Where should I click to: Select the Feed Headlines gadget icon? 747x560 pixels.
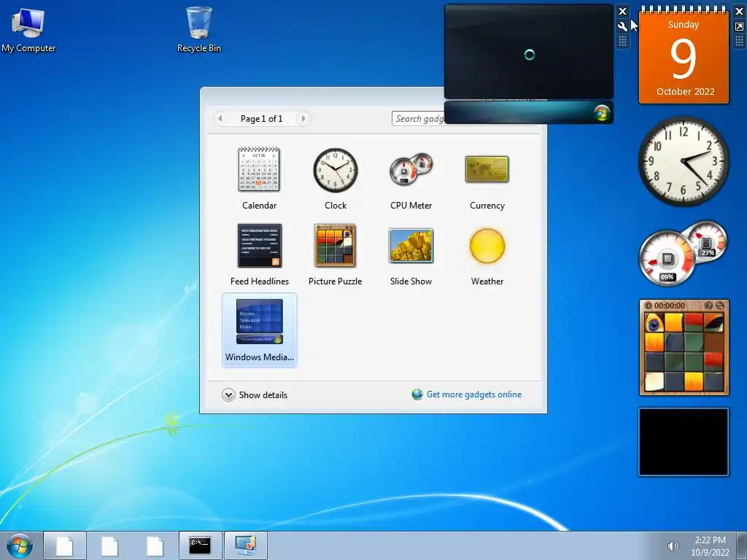[260, 246]
